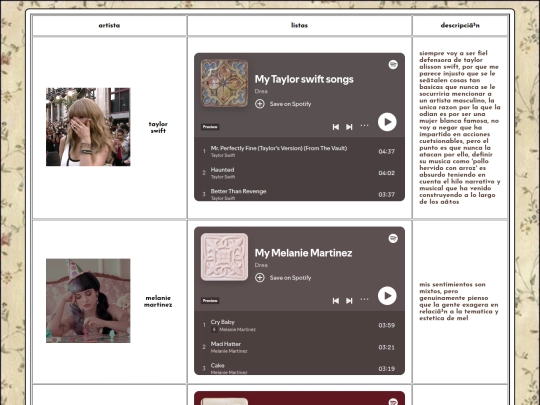Open Drea profile under Taylor swift playlist
This screenshot has width=540, height=405.
tap(261, 91)
